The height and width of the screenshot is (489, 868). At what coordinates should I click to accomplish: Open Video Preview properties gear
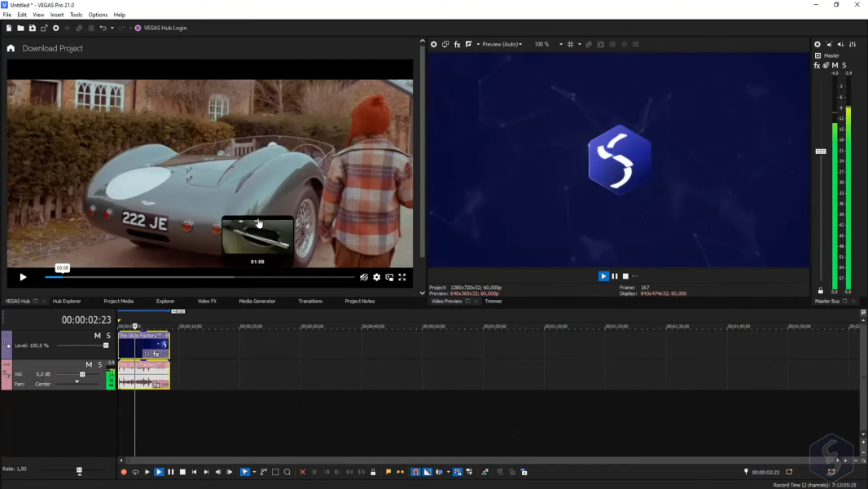tap(434, 44)
